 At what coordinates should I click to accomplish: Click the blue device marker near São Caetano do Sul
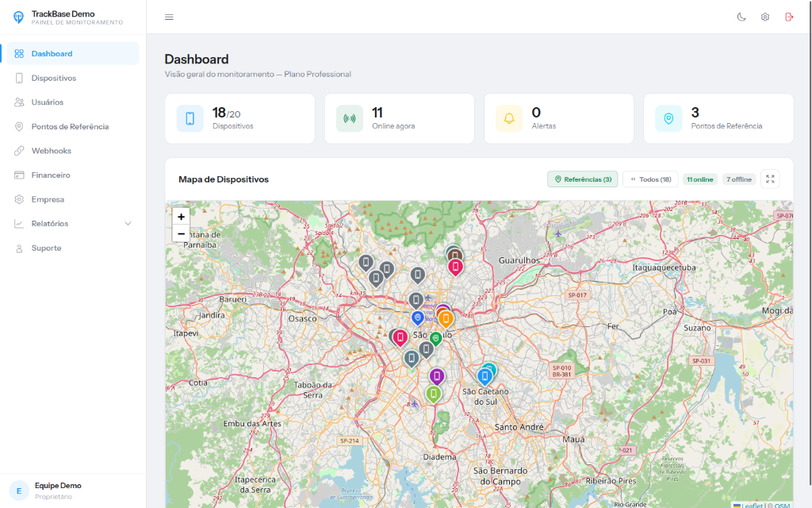(x=485, y=376)
